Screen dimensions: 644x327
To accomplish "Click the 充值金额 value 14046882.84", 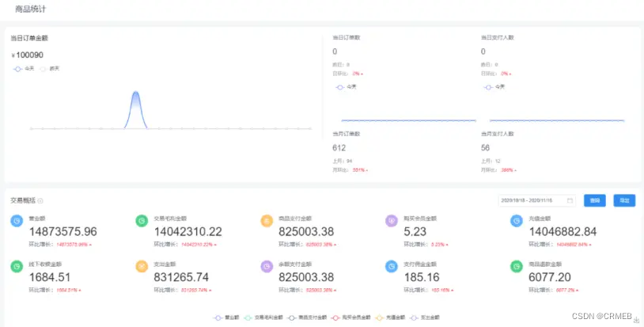I will [x=563, y=232].
